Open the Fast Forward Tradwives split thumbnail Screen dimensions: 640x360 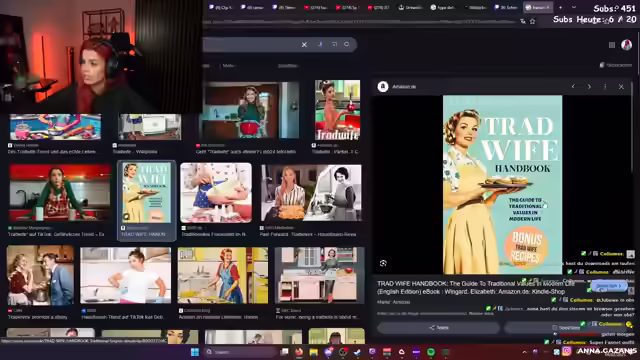[311, 193]
